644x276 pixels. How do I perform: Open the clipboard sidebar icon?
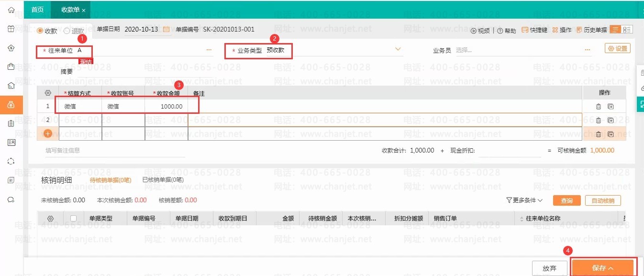11,123
